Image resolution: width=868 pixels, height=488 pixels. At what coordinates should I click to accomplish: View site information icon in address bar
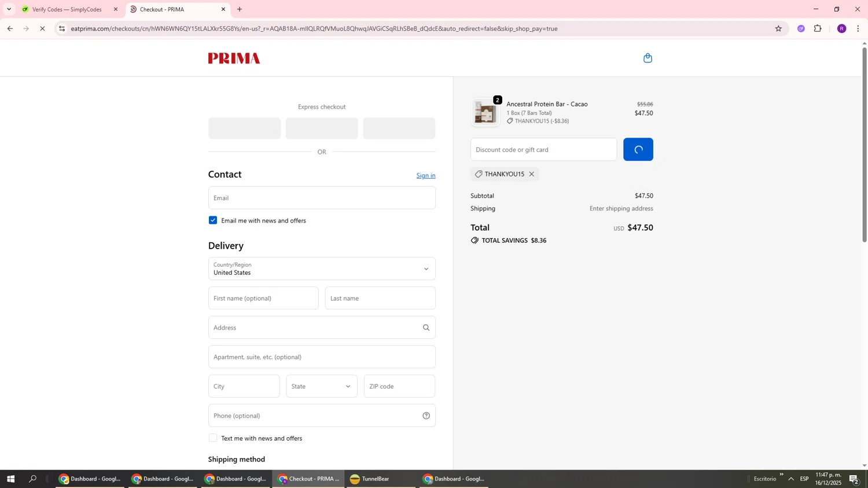pos(62,28)
